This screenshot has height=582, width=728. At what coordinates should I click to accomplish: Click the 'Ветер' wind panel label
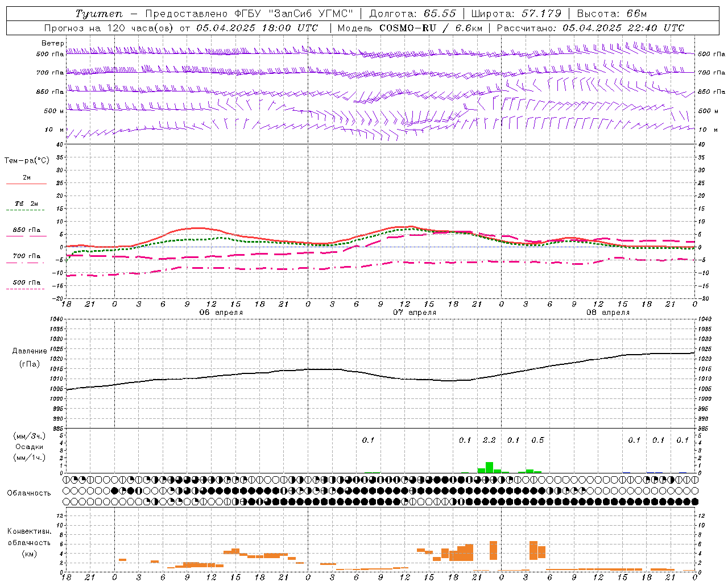tap(52, 43)
